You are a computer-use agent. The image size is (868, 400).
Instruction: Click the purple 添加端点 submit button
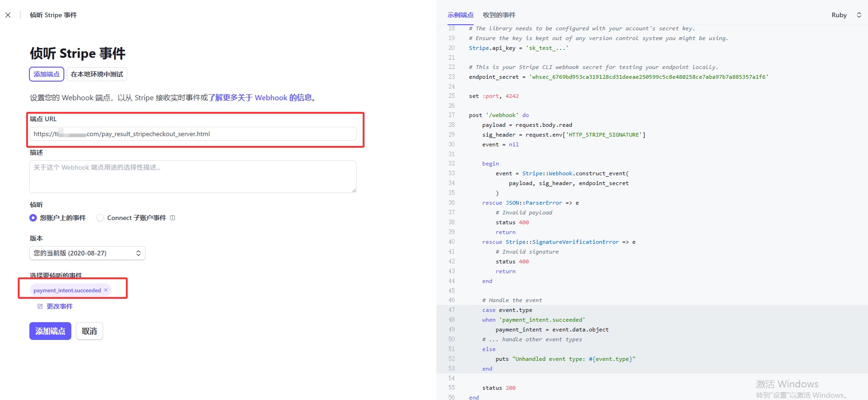50,331
